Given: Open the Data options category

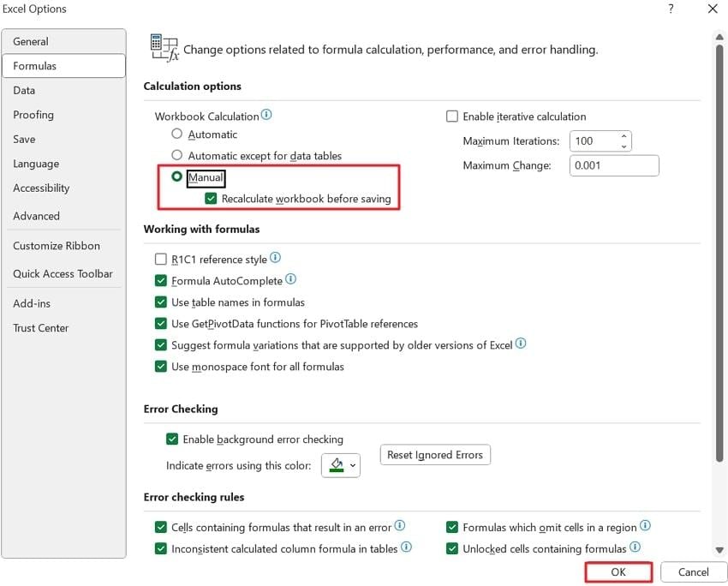Looking at the screenshot, I should 63,91.
